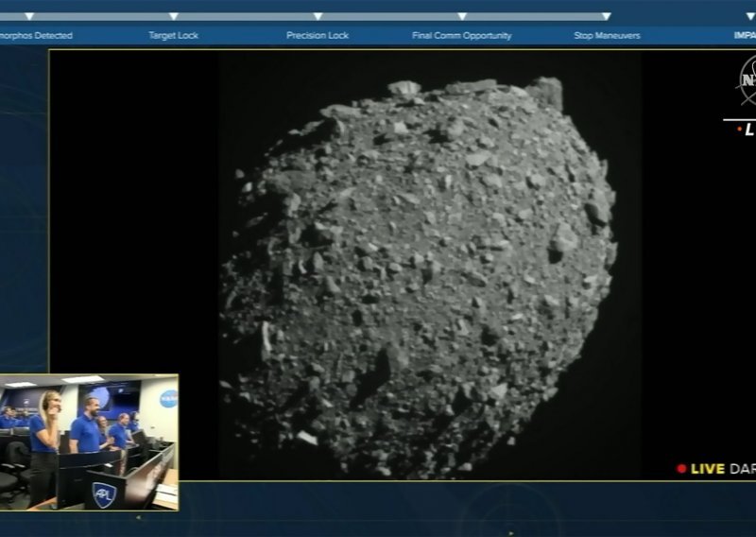Select the 'Target Lock' milestone label
Viewport: 756px width, 537px height.
tap(174, 35)
